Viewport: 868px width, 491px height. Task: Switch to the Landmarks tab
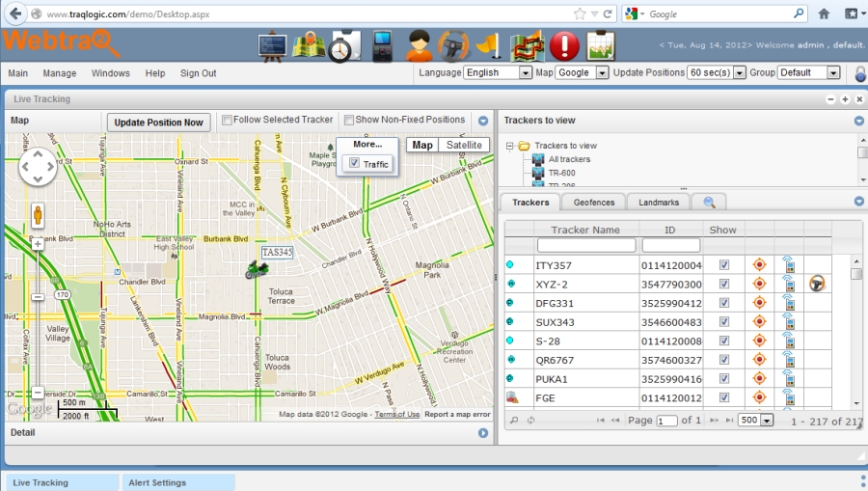(x=659, y=203)
